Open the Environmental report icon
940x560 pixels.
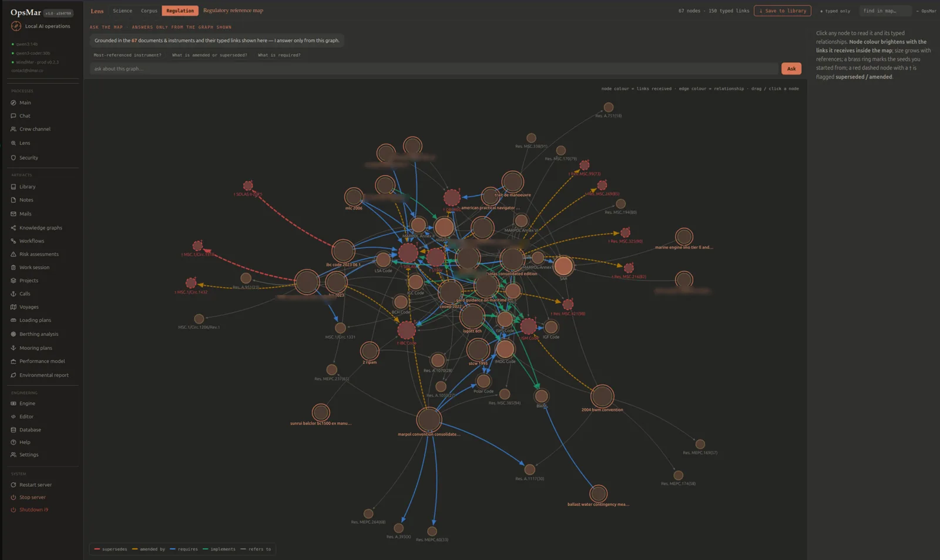(x=14, y=375)
